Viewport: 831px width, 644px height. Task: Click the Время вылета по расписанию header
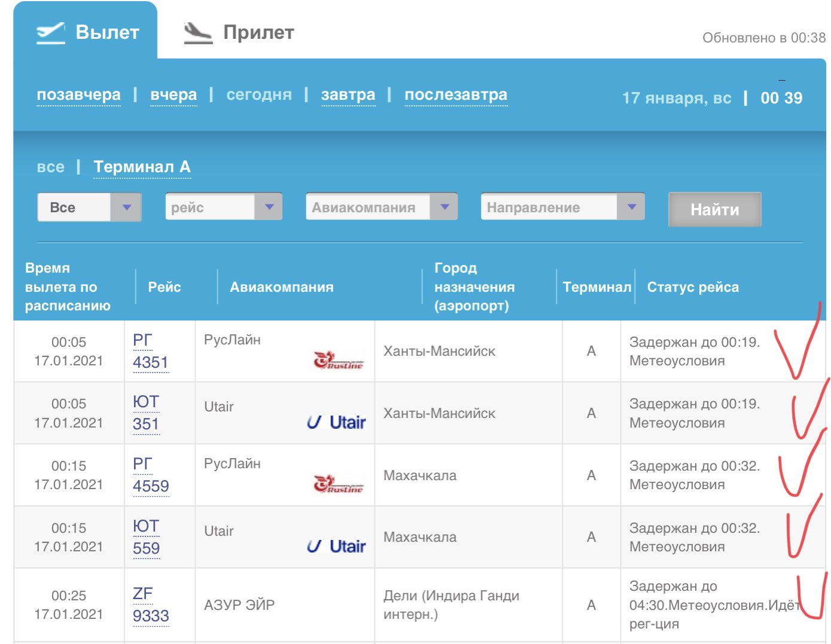point(68,287)
